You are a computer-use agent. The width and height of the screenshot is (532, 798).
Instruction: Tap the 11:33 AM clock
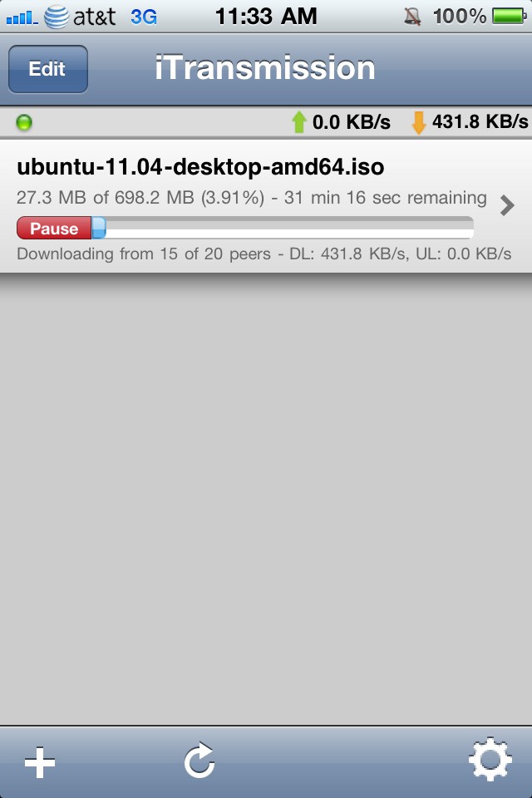[266, 17]
